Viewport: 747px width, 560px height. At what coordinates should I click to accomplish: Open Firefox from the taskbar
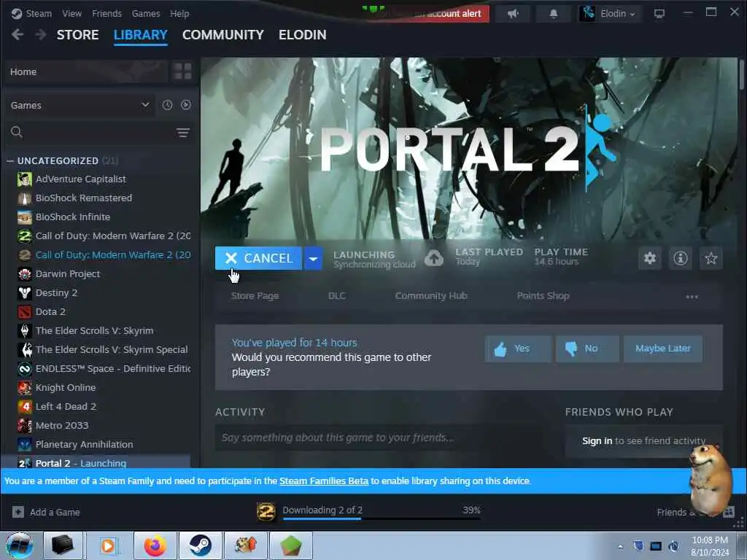click(155, 545)
